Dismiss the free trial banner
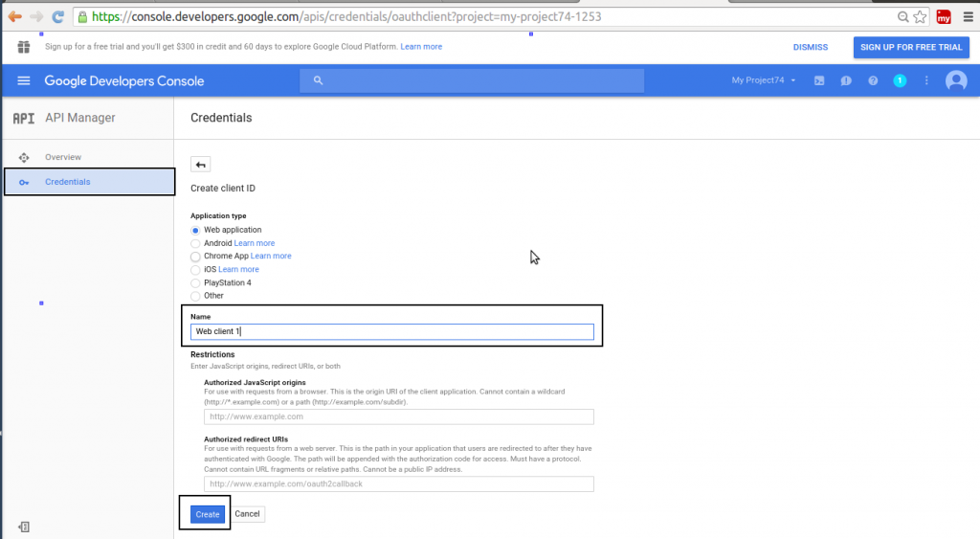Screen dimensions: 980x539 (x=810, y=47)
